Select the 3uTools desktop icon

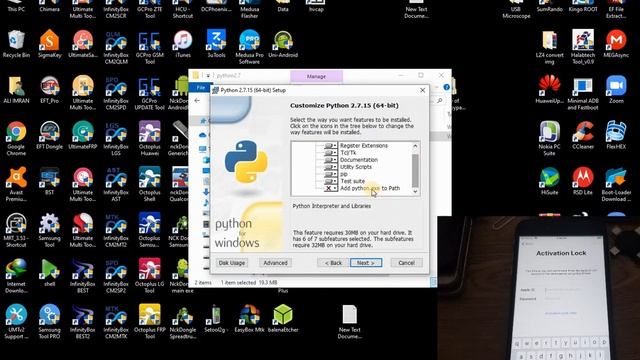tap(216, 44)
